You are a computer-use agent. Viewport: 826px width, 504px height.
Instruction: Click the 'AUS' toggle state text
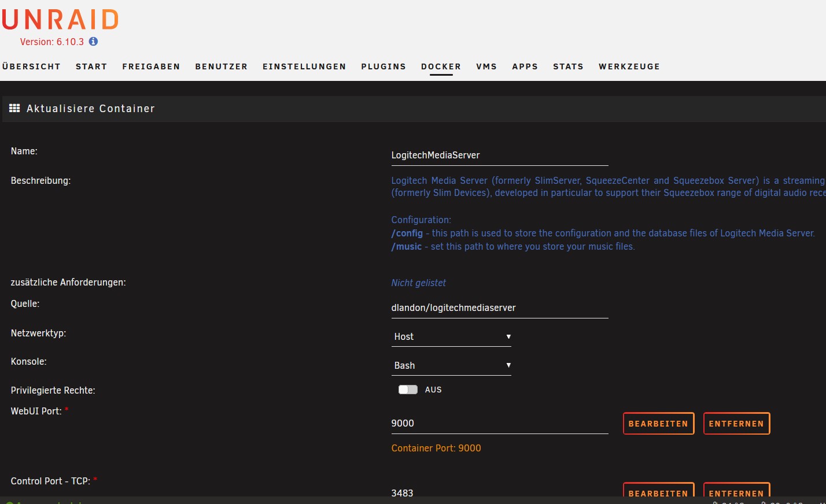(x=433, y=390)
